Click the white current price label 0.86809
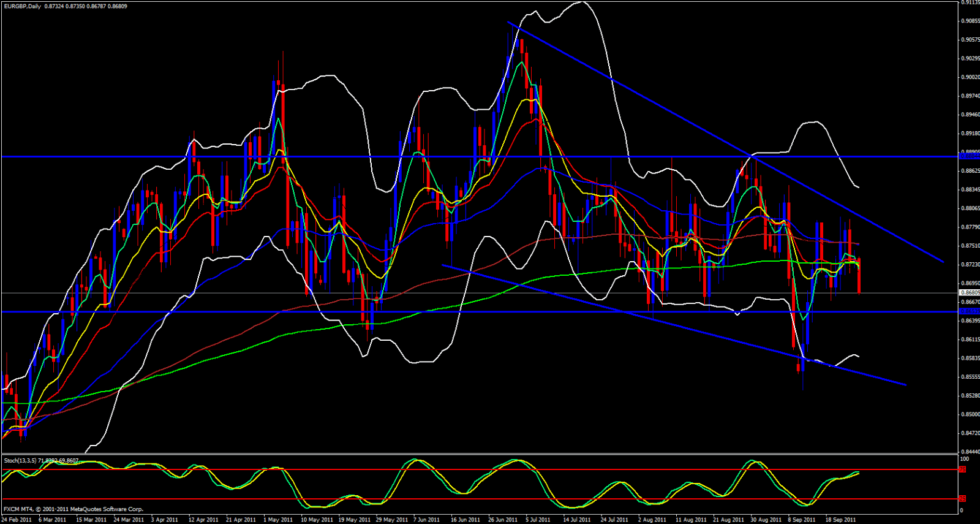Viewport: 980px width, 524px height. point(970,293)
